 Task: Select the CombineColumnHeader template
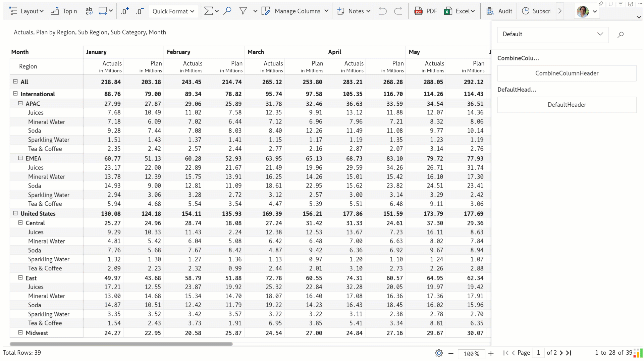click(567, 73)
